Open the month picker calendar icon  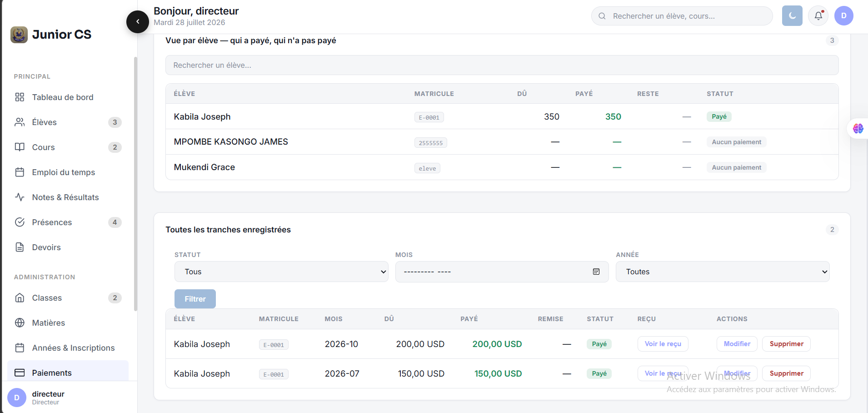[596, 272]
